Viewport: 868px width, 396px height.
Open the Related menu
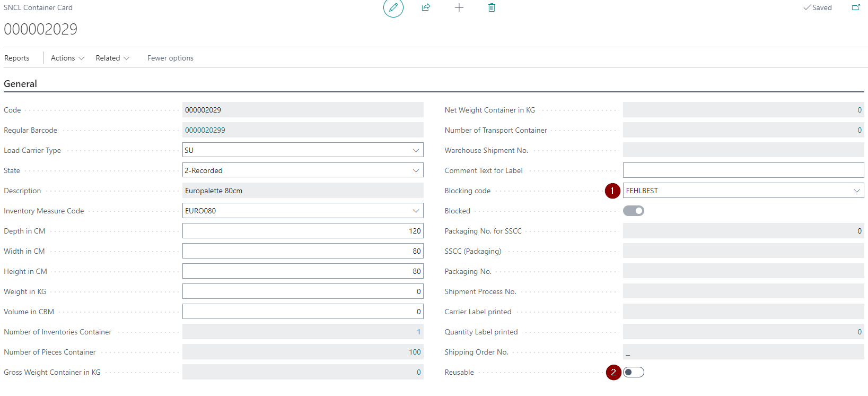pyautogui.click(x=112, y=58)
